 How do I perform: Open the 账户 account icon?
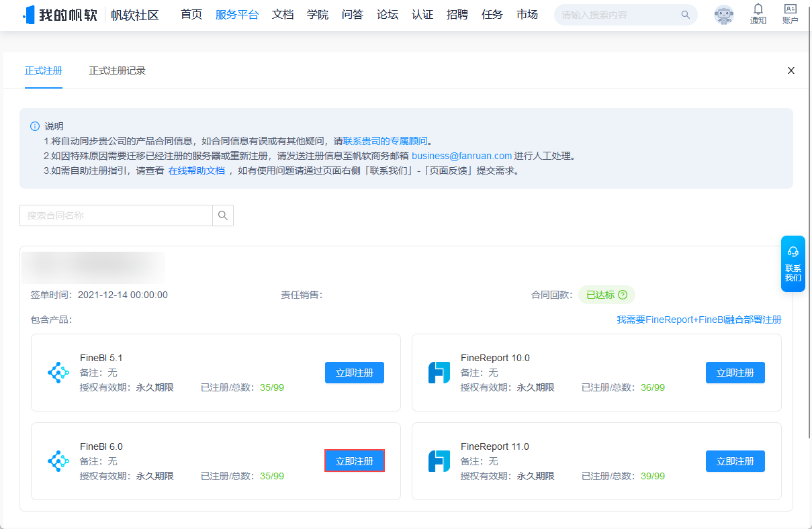click(x=791, y=14)
